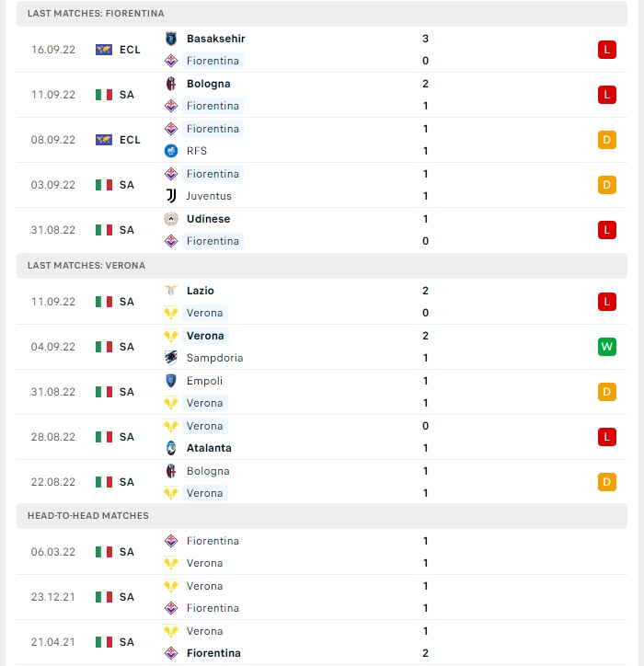Click the Italian flag on the 03.09.22 row
Image resolution: width=644 pixels, height=666 pixels.
[104, 185]
